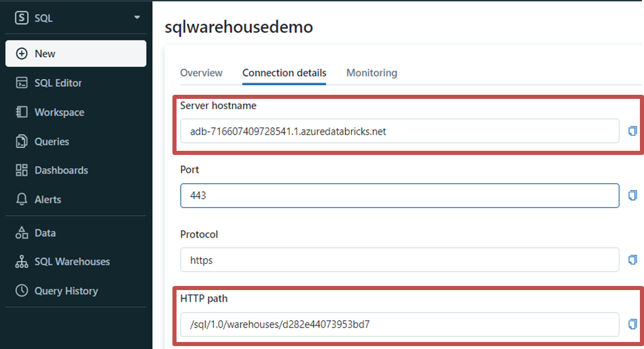Open the Dashboards icon in sidebar
The width and height of the screenshot is (644, 349).
pyautogui.click(x=21, y=170)
